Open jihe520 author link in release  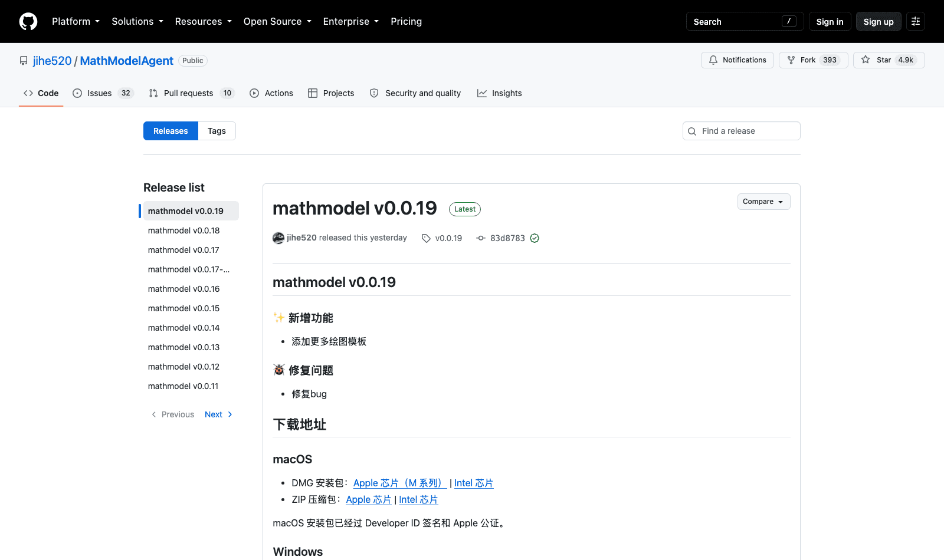[x=301, y=238]
